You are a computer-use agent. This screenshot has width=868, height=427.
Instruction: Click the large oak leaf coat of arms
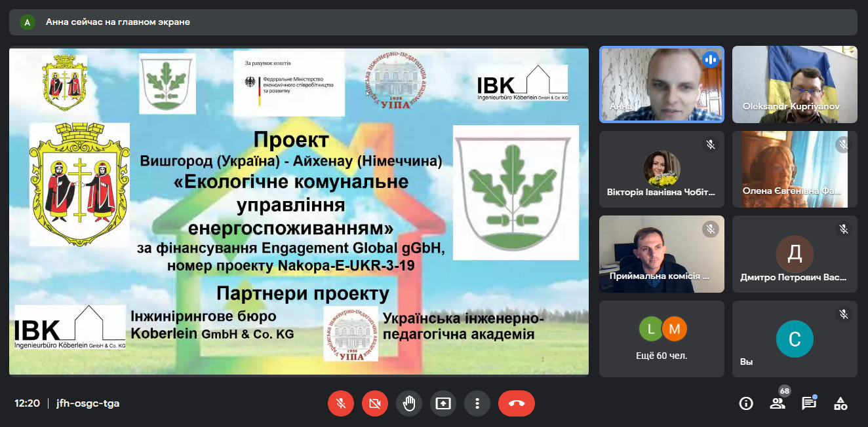click(516, 193)
